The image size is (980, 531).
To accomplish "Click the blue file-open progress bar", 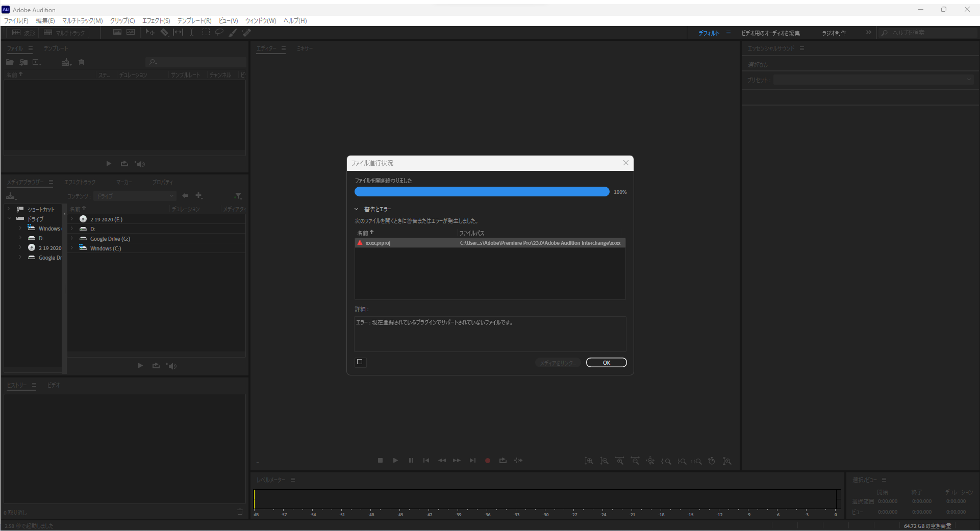I will (481, 191).
